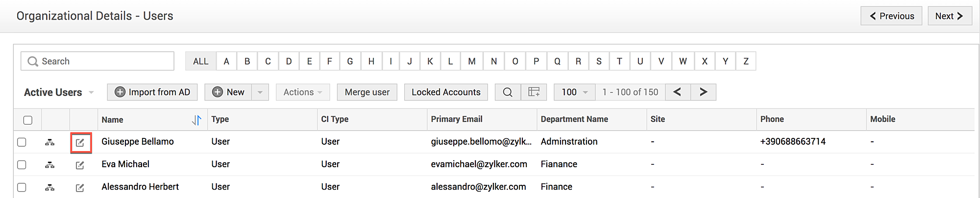Open the column chooser table icon

(x=534, y=92)
